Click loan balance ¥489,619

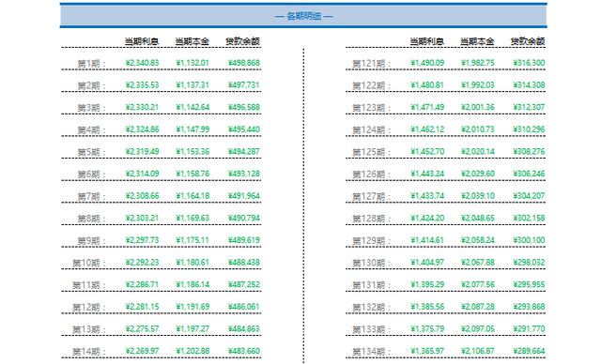tap(244, 240)
